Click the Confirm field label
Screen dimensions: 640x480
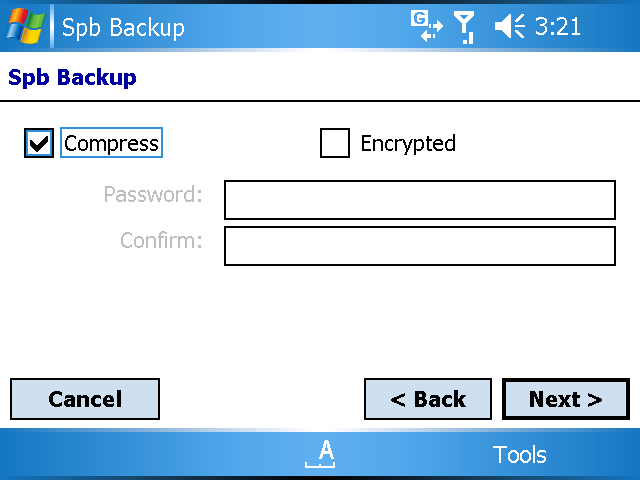coord(161,240)
